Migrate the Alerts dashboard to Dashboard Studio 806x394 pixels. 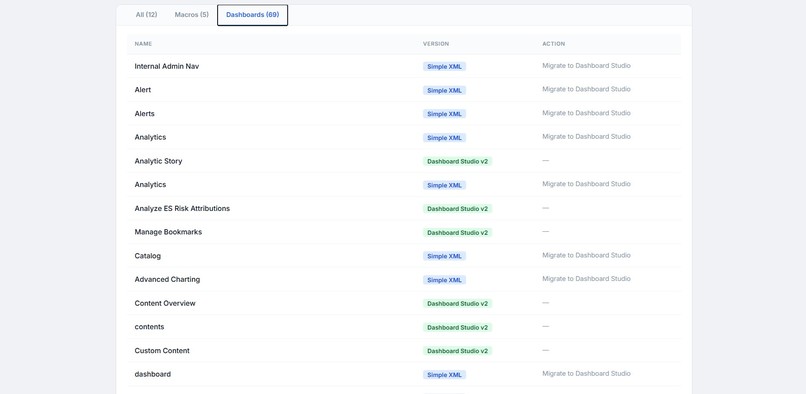point(586,113)
